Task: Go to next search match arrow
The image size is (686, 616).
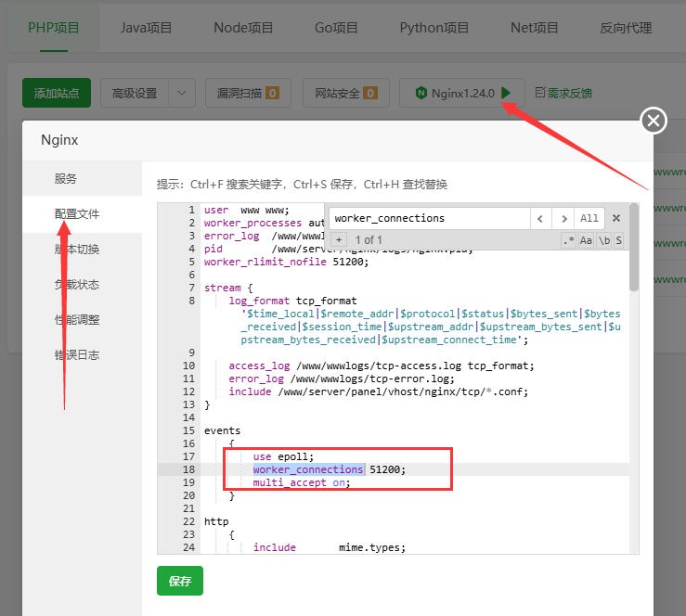Action: (x=563, y=218)
